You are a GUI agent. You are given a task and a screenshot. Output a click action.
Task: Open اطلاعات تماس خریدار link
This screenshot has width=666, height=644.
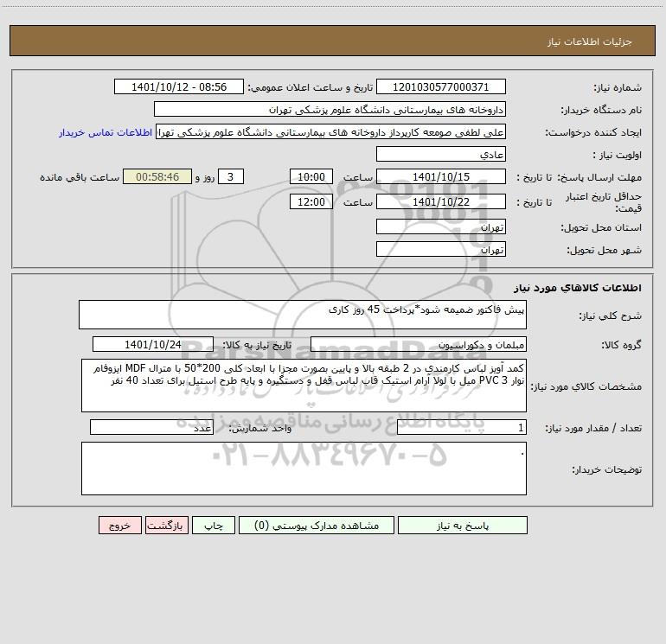106,132
